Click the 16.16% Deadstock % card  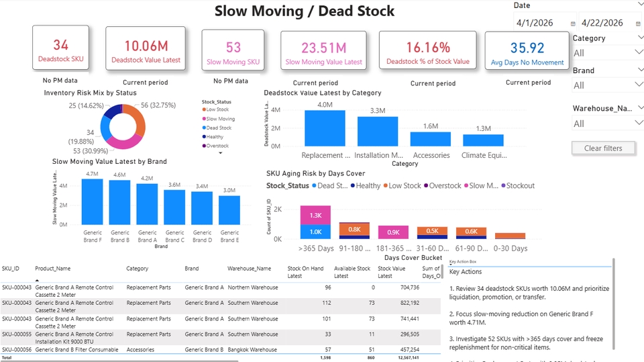click(x=427, y=52)
